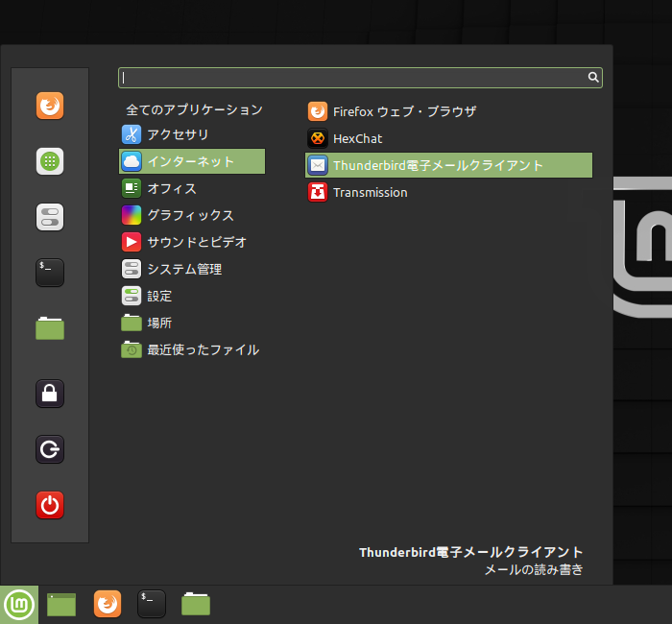Click Firefox icon in application list

pyautogui.click(x=318, y=111)
